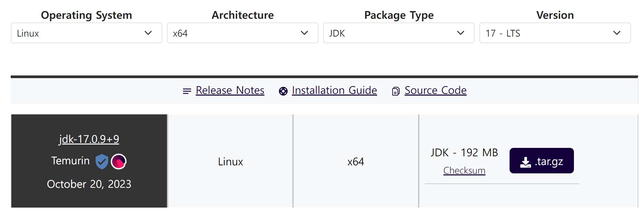644x223 pixels.
Task: Click the Package Type heading label
Action: (x=399, y=15)
